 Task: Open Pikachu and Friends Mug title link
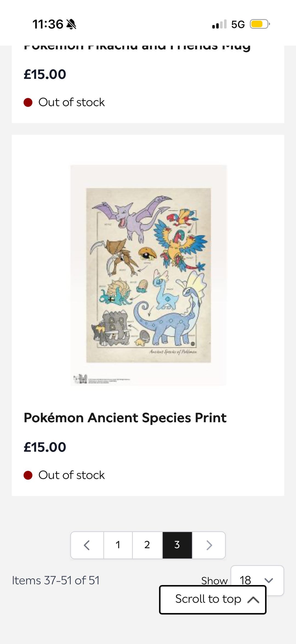(137, 47)
